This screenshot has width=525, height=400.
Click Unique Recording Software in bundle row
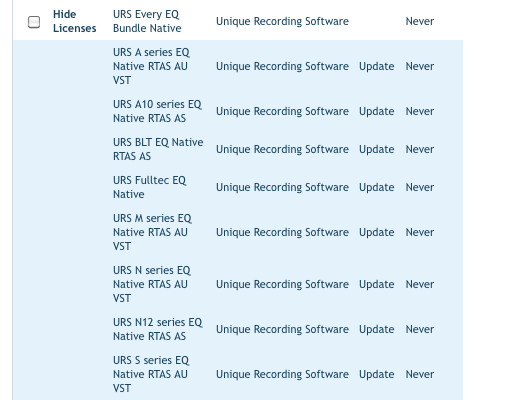282,21
